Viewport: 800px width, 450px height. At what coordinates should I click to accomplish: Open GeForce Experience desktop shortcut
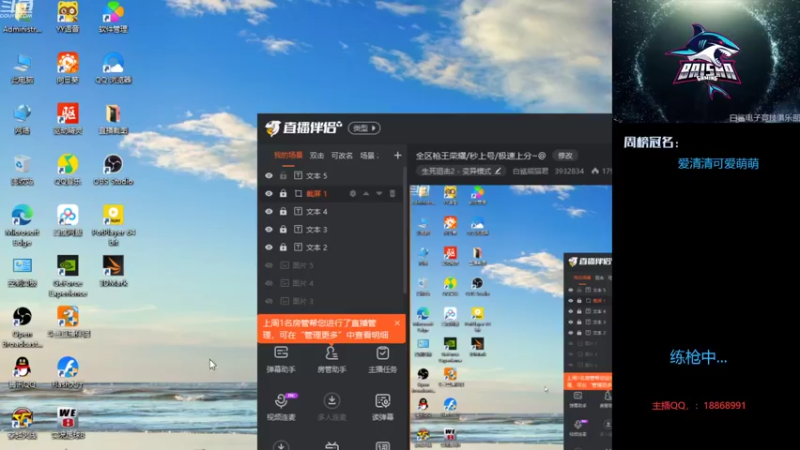pos(67,276)
